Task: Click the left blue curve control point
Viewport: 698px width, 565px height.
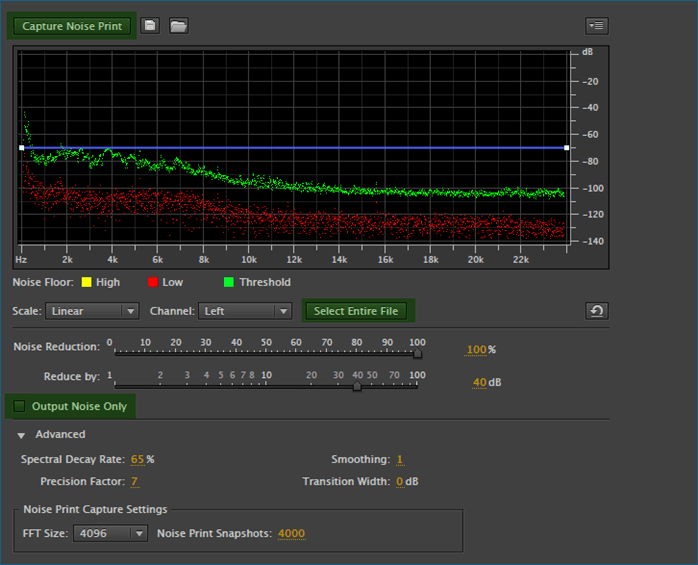Action: [x=21, y=148]
